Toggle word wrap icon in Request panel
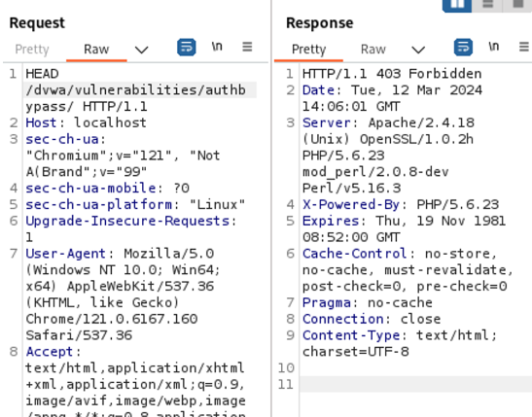The height and width of the screenshot is (417, 532). click(187, 47)
